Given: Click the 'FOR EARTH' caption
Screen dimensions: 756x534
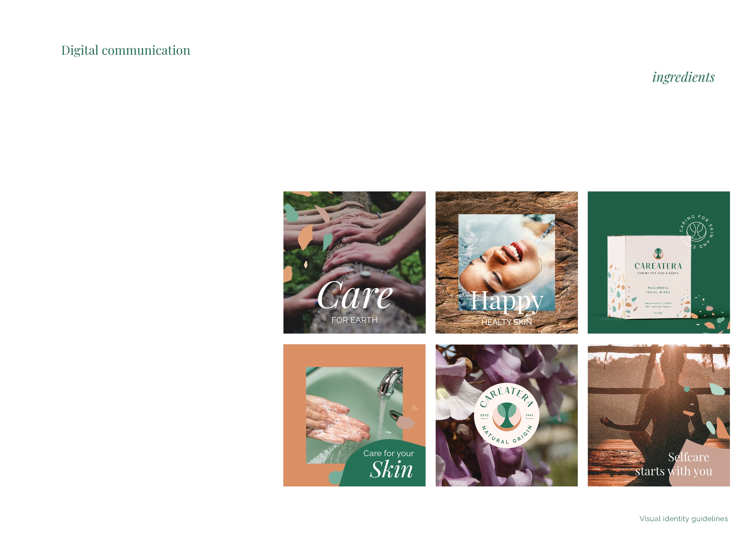Looking at the screenshot, I should click(354, 320).
